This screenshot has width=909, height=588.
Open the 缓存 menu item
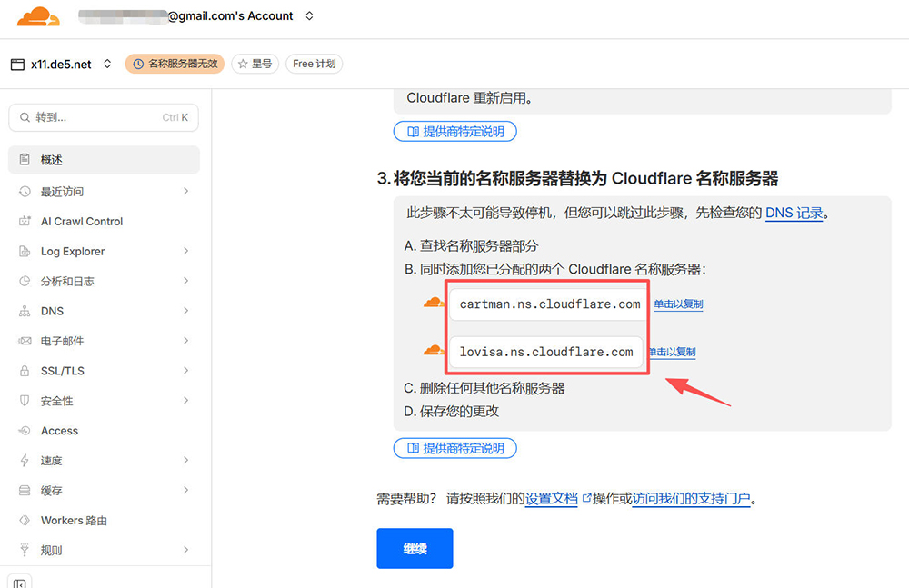[52, 491]
